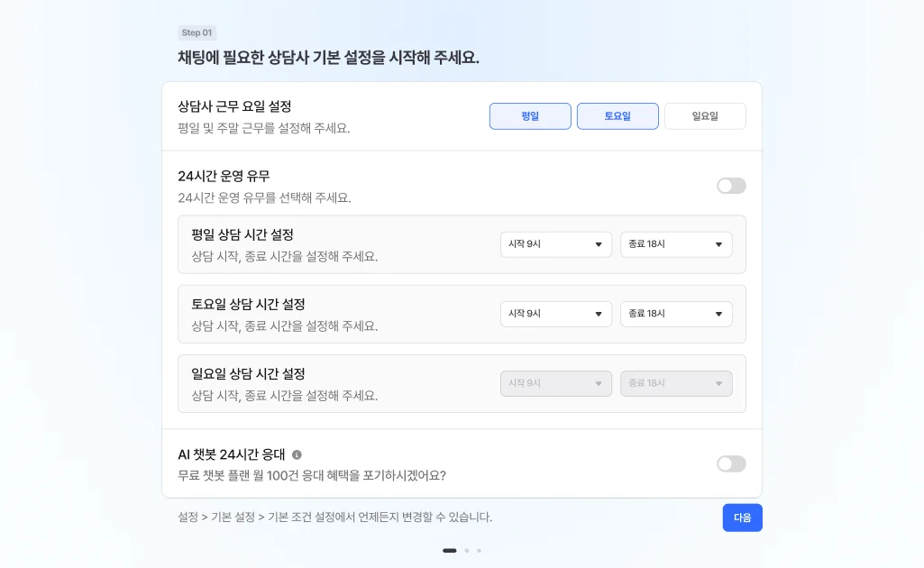Enable the 24시간 운영 유무 toggle
The height and width of the screenshot is (568, 924).
click(731, 186)
